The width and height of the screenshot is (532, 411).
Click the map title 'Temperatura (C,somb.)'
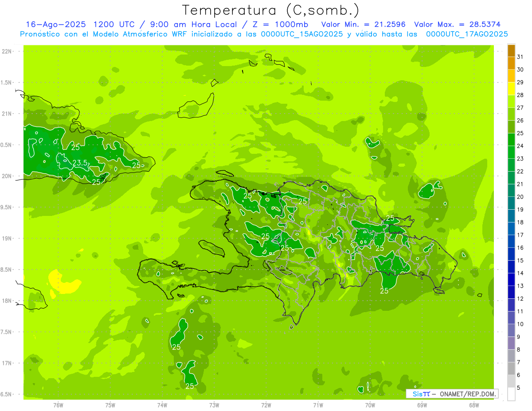click(270, 10)
